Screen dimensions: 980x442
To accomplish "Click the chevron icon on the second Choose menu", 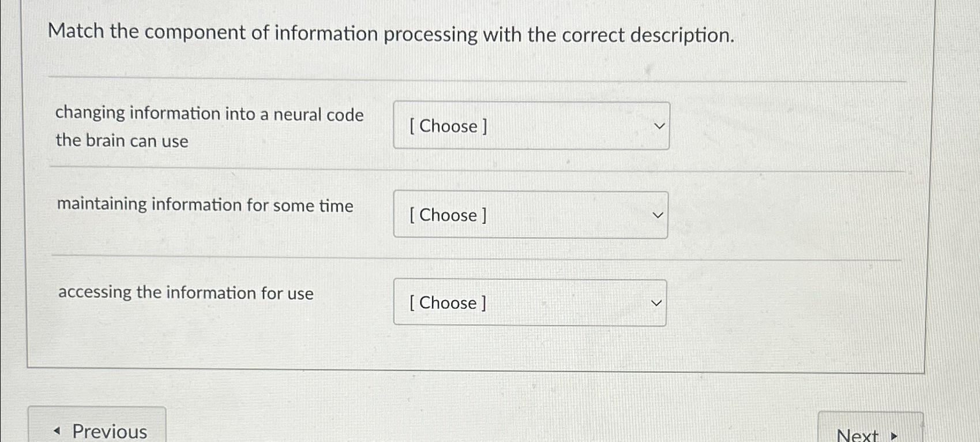I will click(658, 215).
